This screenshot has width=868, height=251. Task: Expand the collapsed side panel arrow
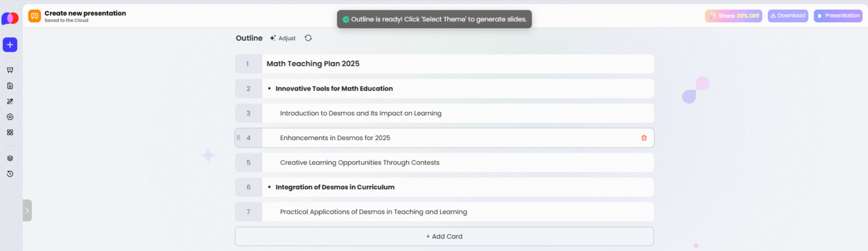(27, 211)
